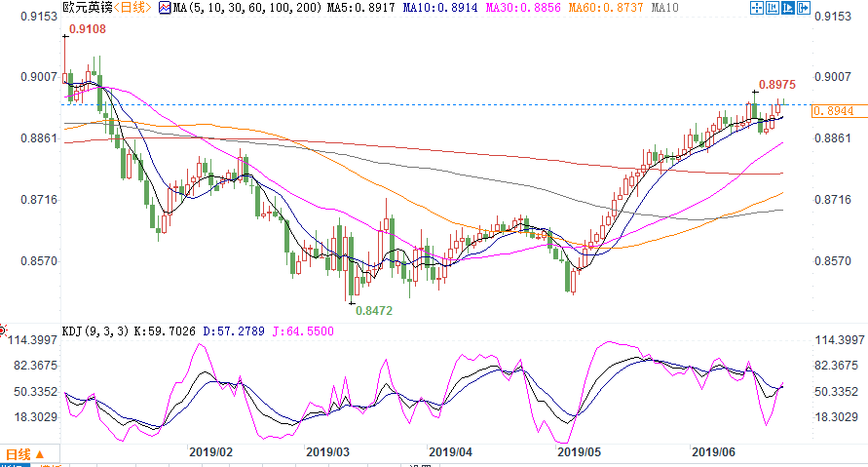Click the MA10:0.8914 value in blue
Image resolution: width=868 pixels, height=467 pixels.
[440, 8]
